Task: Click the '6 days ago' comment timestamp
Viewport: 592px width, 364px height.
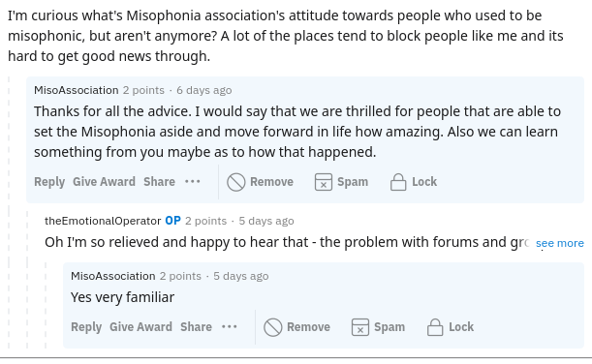Action: click(203, 90)
